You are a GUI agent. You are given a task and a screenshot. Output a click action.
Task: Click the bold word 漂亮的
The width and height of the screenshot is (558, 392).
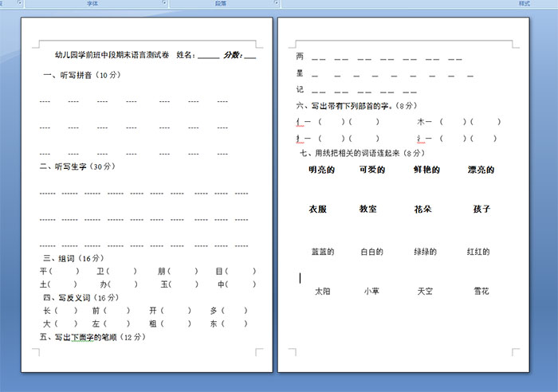click(481, 170)
